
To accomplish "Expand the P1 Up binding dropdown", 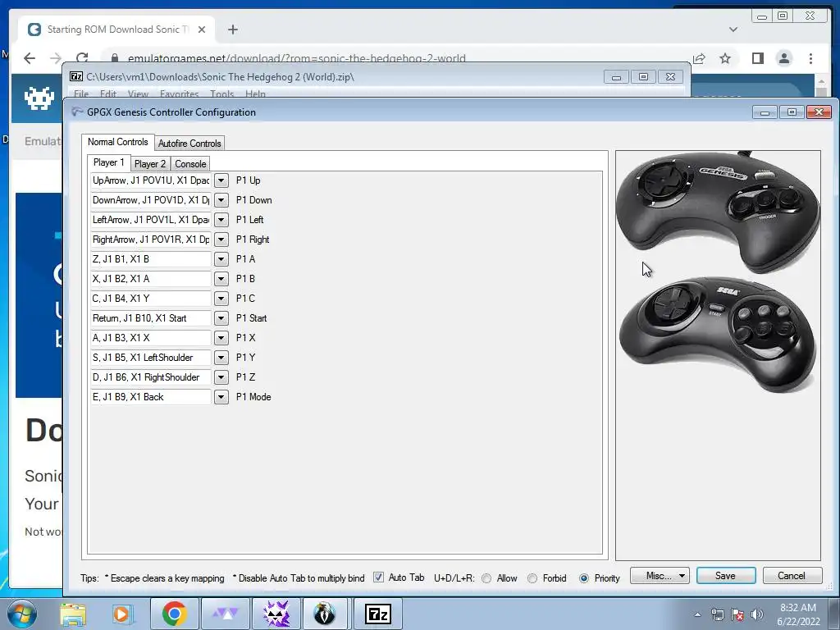I will (221, 180).
